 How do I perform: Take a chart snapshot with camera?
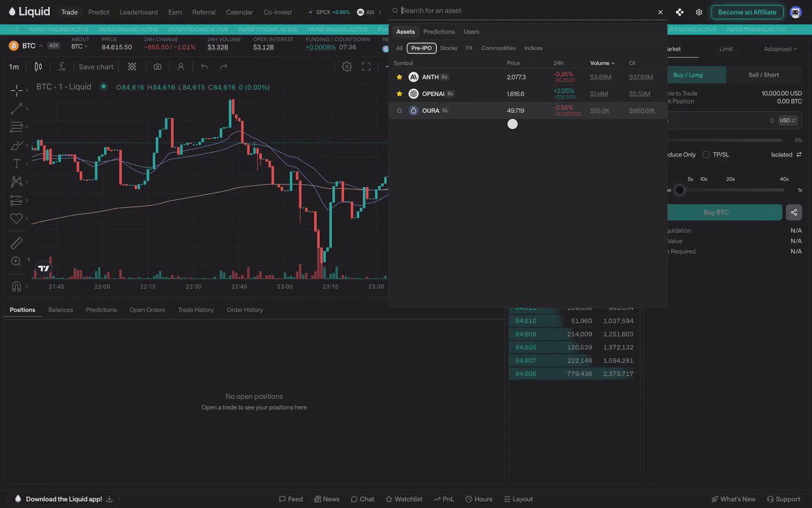tap(157, 67)
